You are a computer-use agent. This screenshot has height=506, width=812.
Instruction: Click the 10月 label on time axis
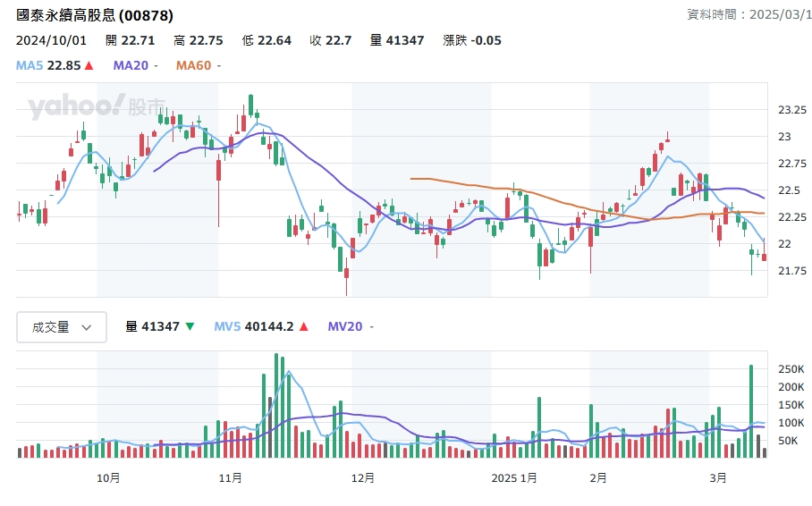tap(108, 478)
